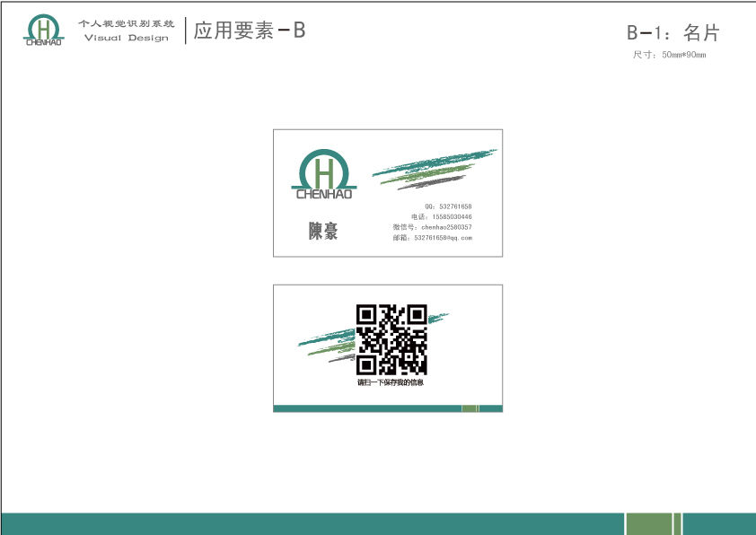Click the name '陳豪' on the card
The height and width of the screenshot is (535, 756).
[323, 231]
